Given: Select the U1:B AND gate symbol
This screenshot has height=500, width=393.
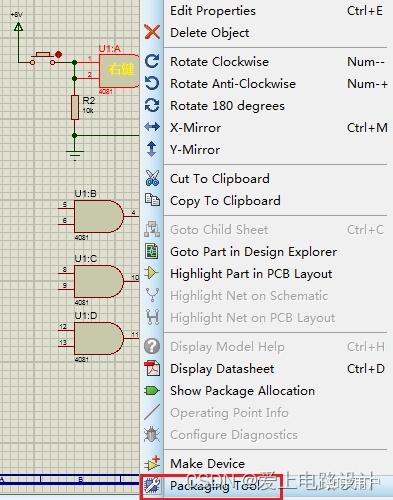Looking at the screenshot, I should click(x=99, y=216).
